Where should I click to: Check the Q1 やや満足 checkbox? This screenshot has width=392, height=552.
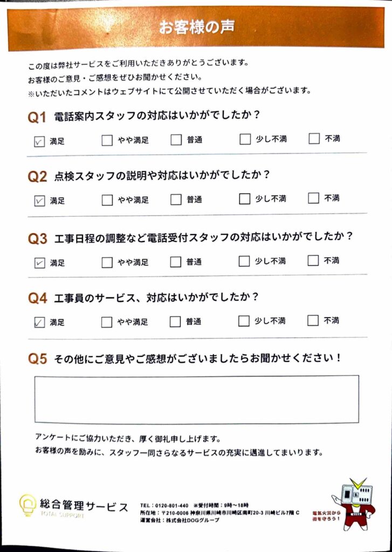click(107, 141)
